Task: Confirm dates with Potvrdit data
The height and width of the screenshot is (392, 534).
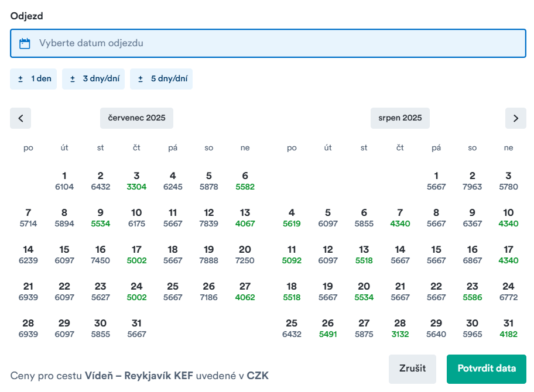Action: coord(486,369)
